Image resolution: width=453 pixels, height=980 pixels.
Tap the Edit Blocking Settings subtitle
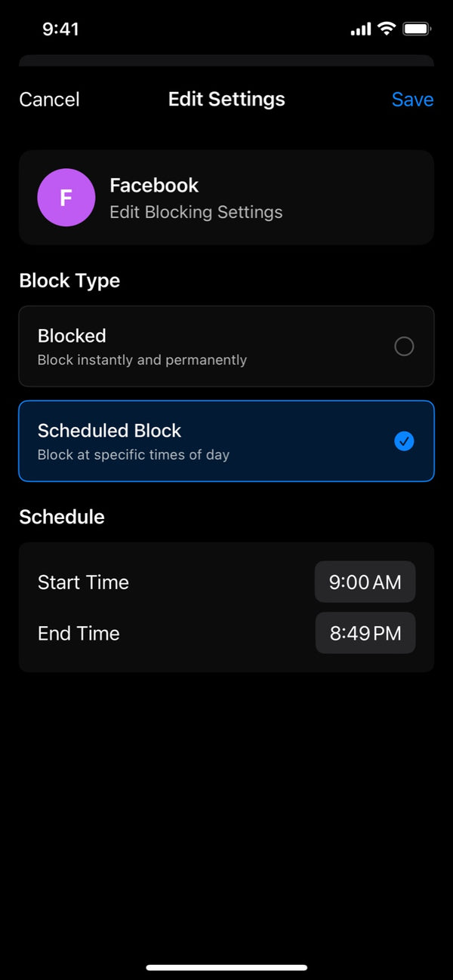[196, 212]
